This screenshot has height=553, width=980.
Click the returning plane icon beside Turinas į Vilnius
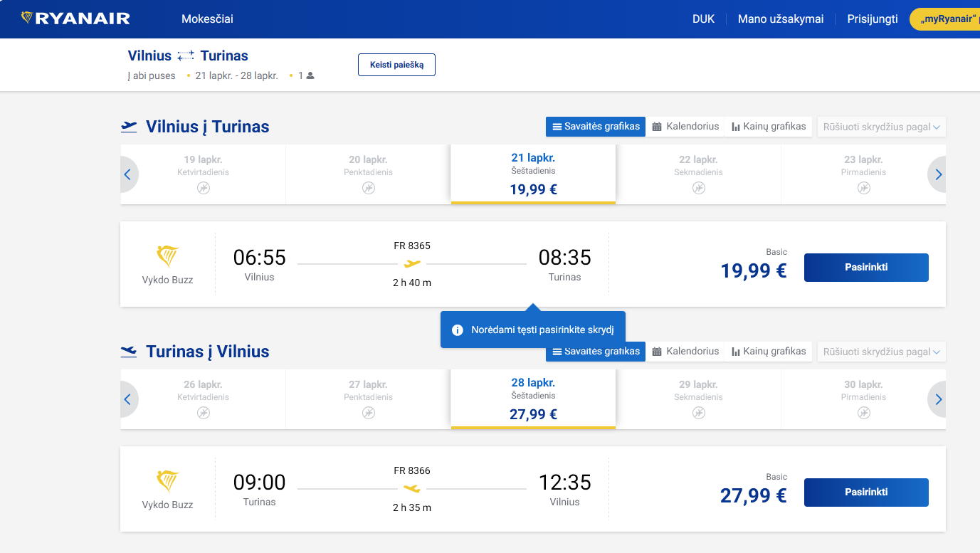tap(129, 352)
